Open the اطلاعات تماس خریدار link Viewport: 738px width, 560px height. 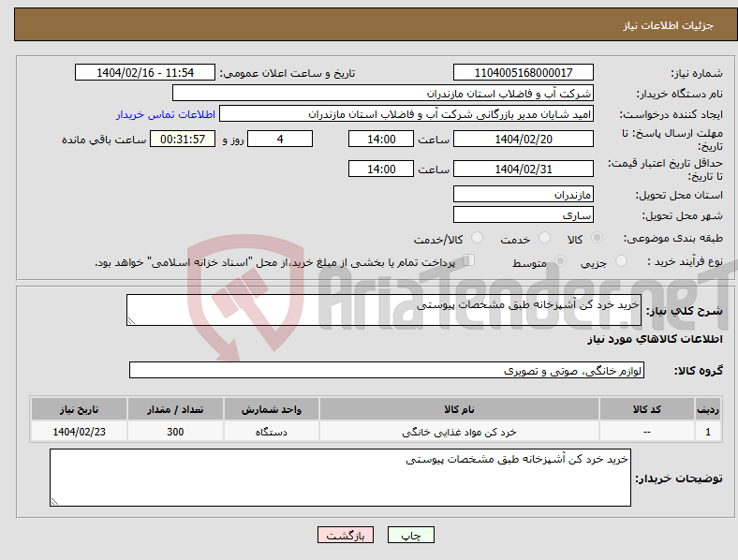click(166, 114)
